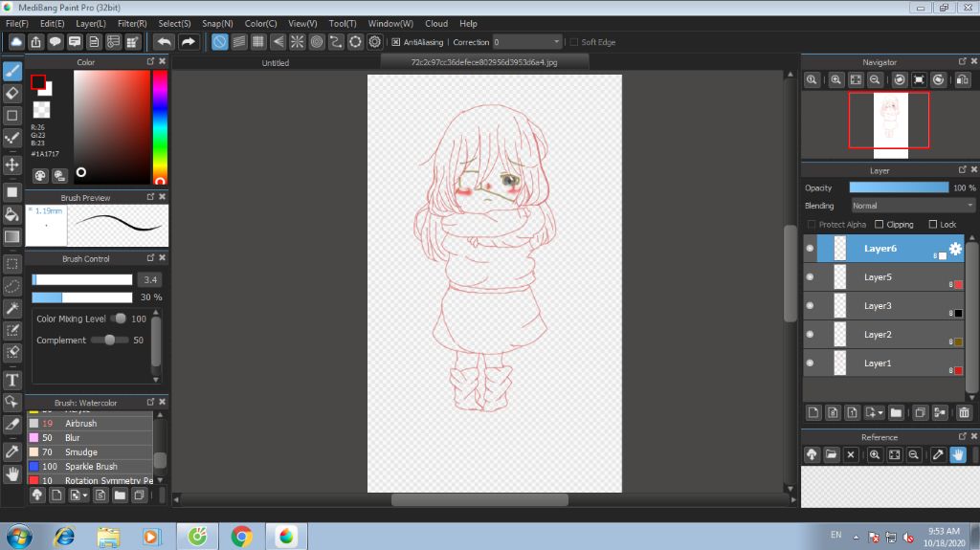Screen dimensions: 980x550
Task: Select the Lasso tool
Action: click(x=11, y=286)
